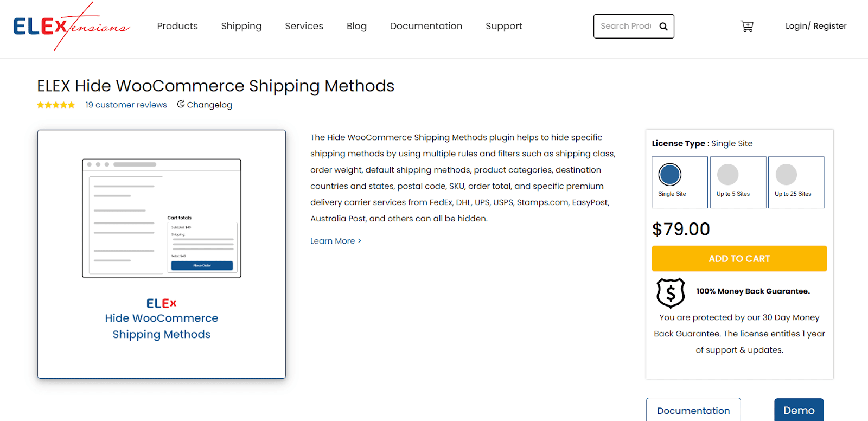This screenshot has height=421, width=868.
Task: Open the shopping cart icon
Action: click(x=747, y=26)
